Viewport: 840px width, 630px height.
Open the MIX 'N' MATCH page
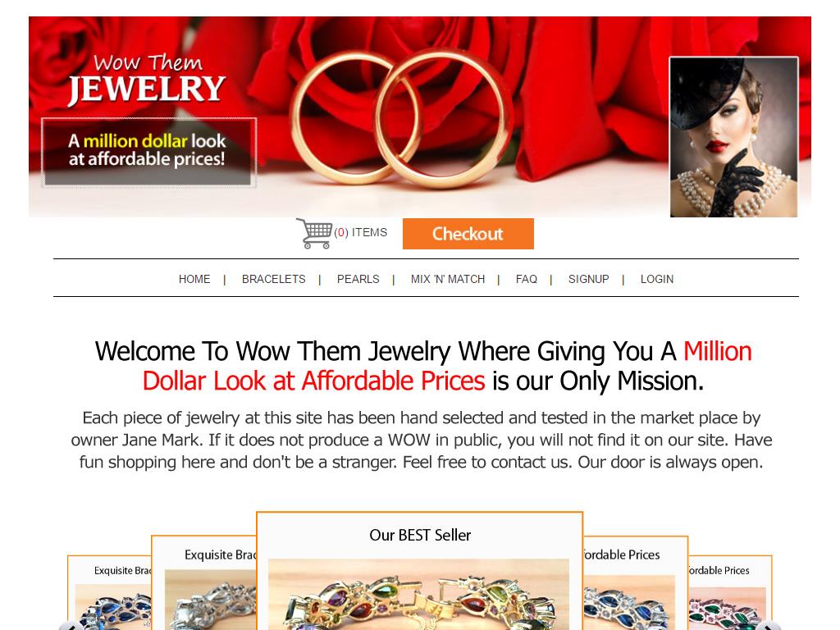pos(448,279)
